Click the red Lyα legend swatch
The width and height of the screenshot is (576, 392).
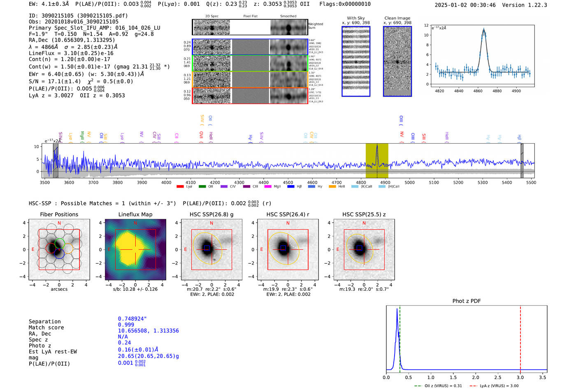pyautogui.click(x=180, y=187)
